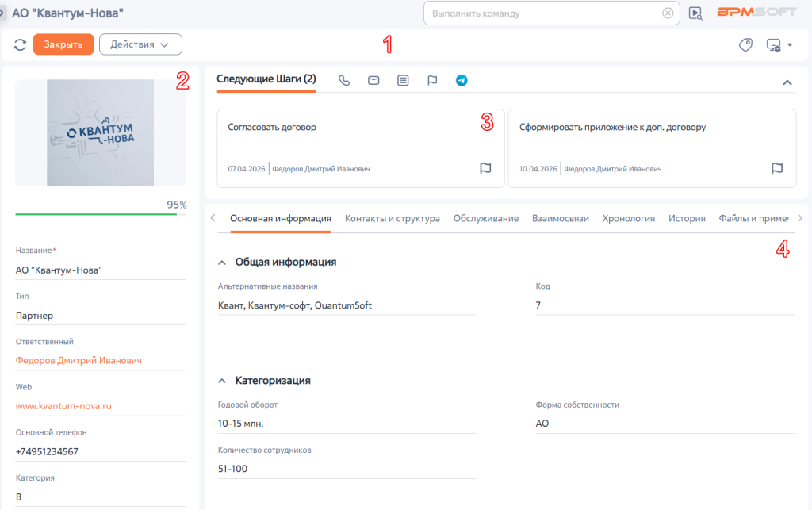
Task: Click the flag task icon in the steps header
Action: [x=432, y=80]
